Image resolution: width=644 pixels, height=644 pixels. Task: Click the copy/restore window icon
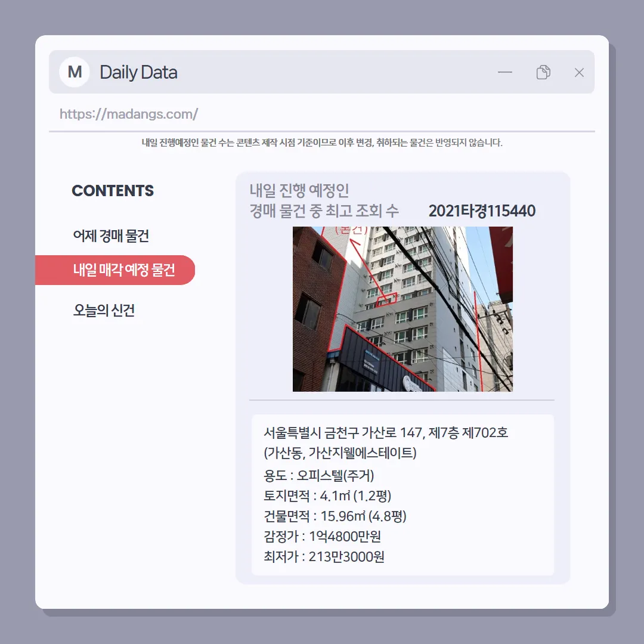(x=543, y=72)
